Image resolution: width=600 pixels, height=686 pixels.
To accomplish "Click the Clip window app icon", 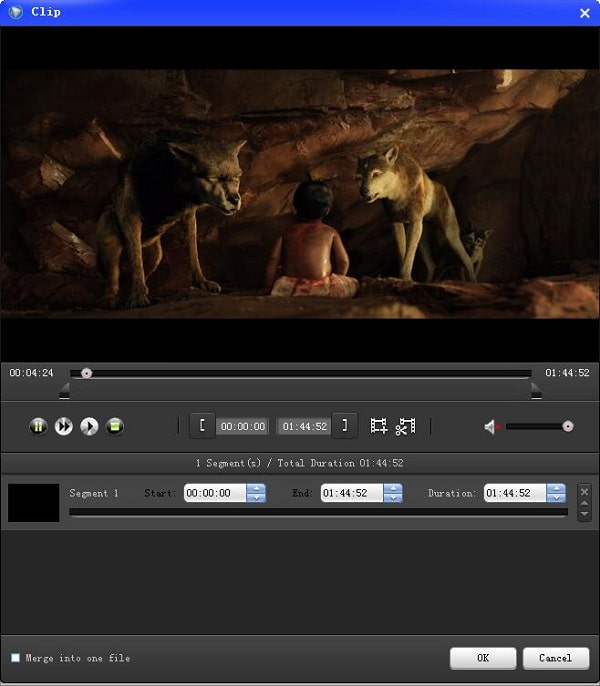I will tap(15, 12).
